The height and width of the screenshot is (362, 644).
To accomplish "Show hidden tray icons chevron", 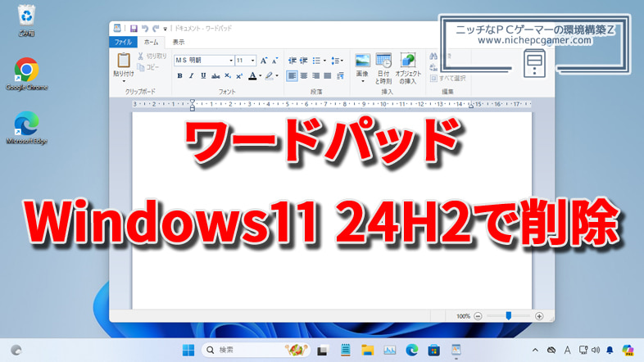I will (535, 350).
